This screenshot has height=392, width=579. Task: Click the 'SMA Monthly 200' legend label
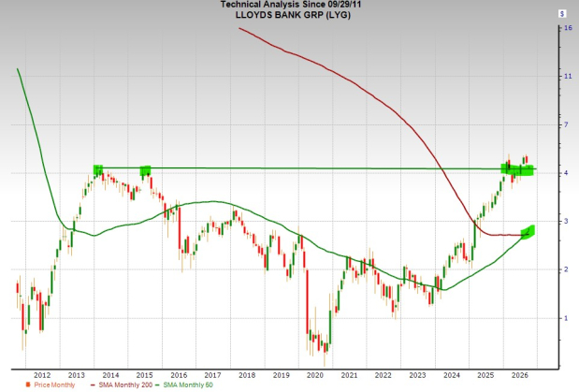click(x=125, y=385)
